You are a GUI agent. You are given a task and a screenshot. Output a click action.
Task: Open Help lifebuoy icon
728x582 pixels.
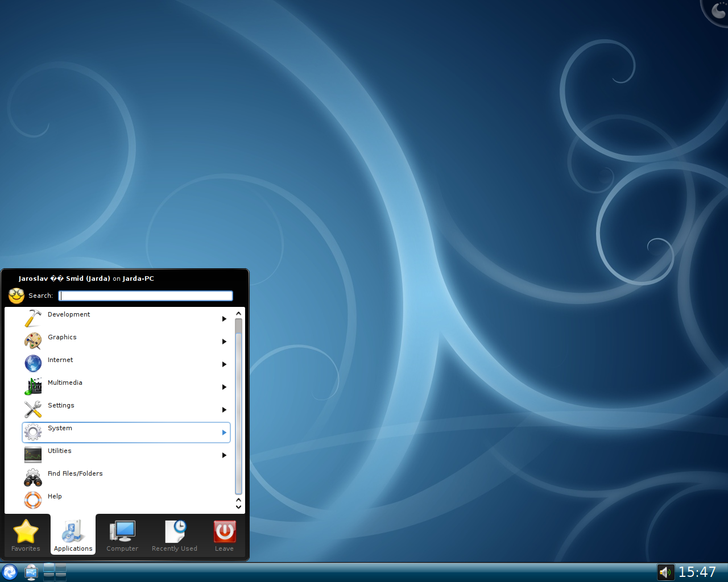coord(33,500)
